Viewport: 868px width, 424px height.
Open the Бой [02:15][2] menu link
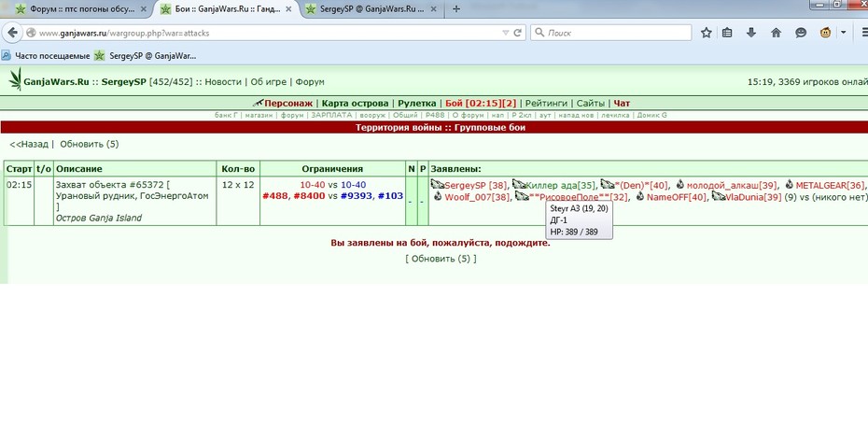pos(481,103)
